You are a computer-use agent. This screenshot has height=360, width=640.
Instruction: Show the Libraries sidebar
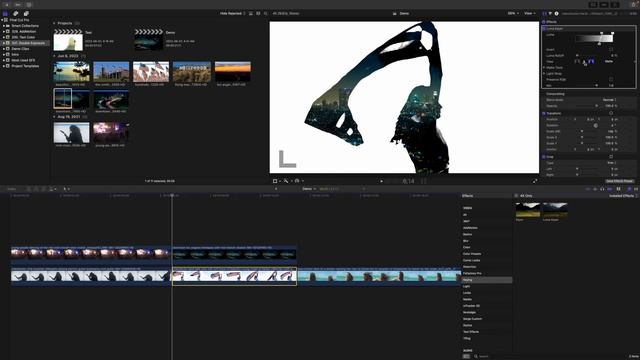(5, 13)
